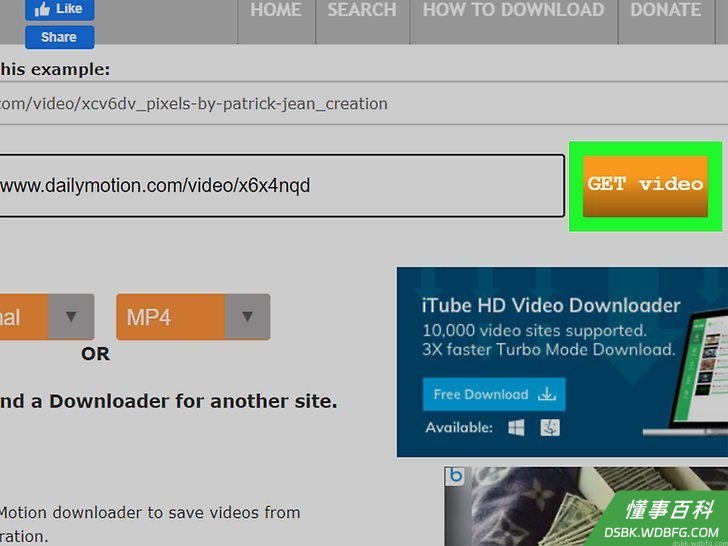The image size is (728, 546).
Task: Open the HOME menu item
Action: 276,10
